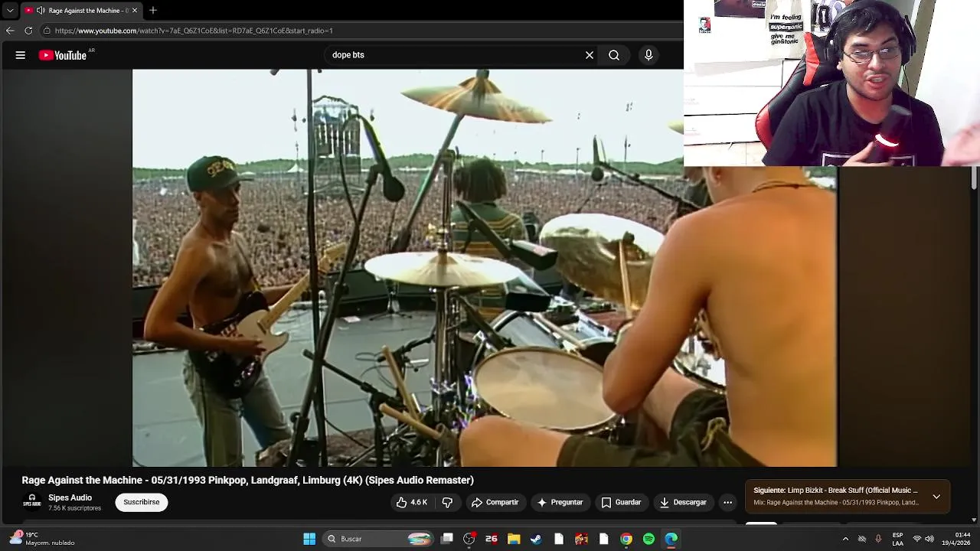Open the YouTube guide hamburger menu
This screenshot has width=980, height=551.
[x=21, y=55]
